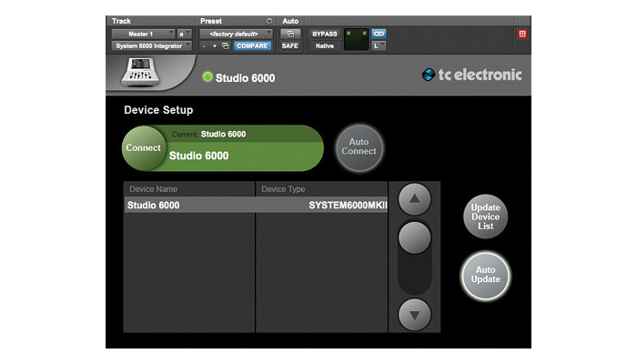This screenshot has width=637, height=364.
Task: Click the mainframe device icon
Action: [140, 72]
